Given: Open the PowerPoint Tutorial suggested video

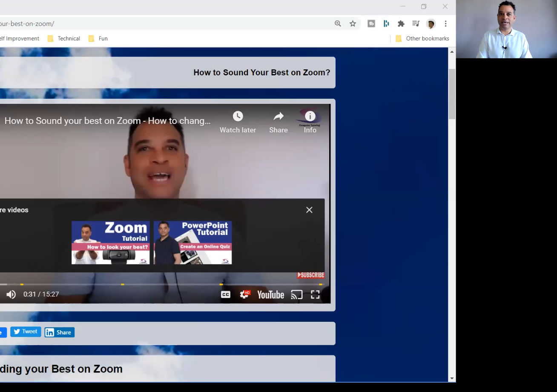Looking at the screenshot, I should [x=192, y=243].
